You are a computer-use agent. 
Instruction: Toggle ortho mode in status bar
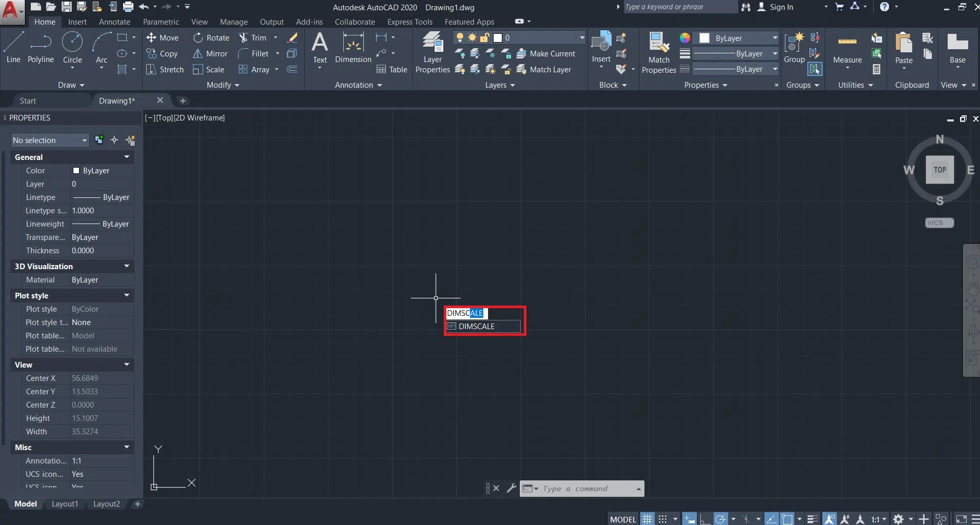tap(705, 519)
